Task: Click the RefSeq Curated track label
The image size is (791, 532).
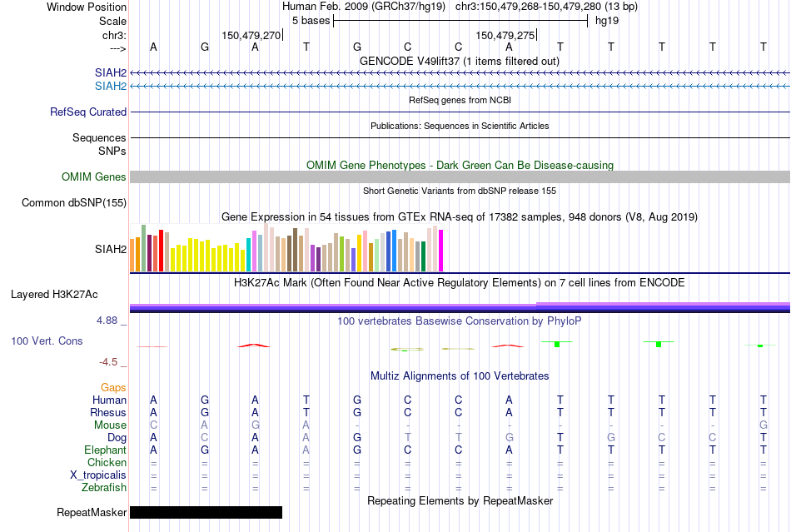Action: click(x=87, y=112)
